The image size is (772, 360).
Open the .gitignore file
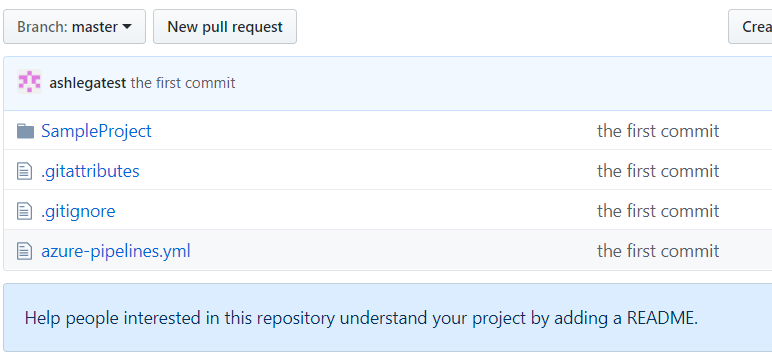(78, 211)
